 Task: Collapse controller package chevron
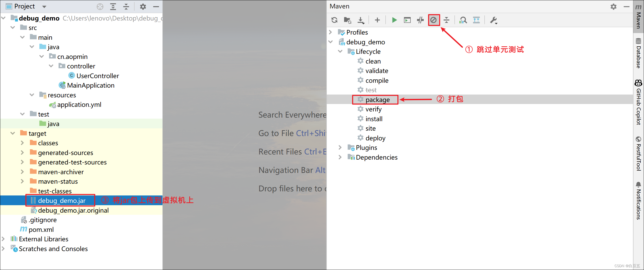click(51, 66)
